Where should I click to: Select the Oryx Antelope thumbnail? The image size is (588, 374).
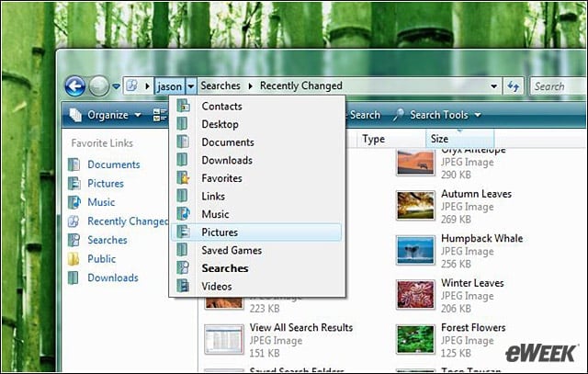click(x=415, y=162)
